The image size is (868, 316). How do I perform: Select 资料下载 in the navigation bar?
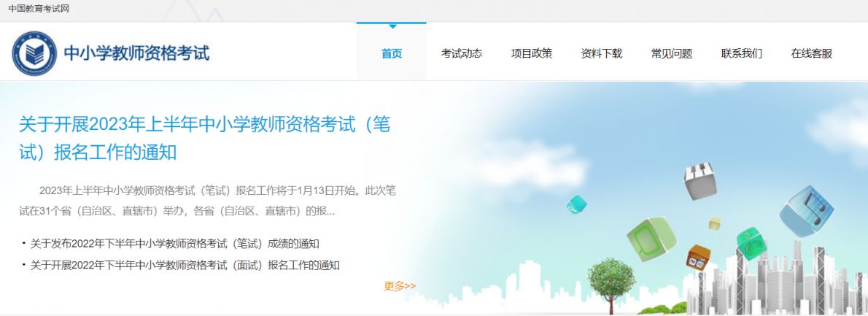[602, 54]
